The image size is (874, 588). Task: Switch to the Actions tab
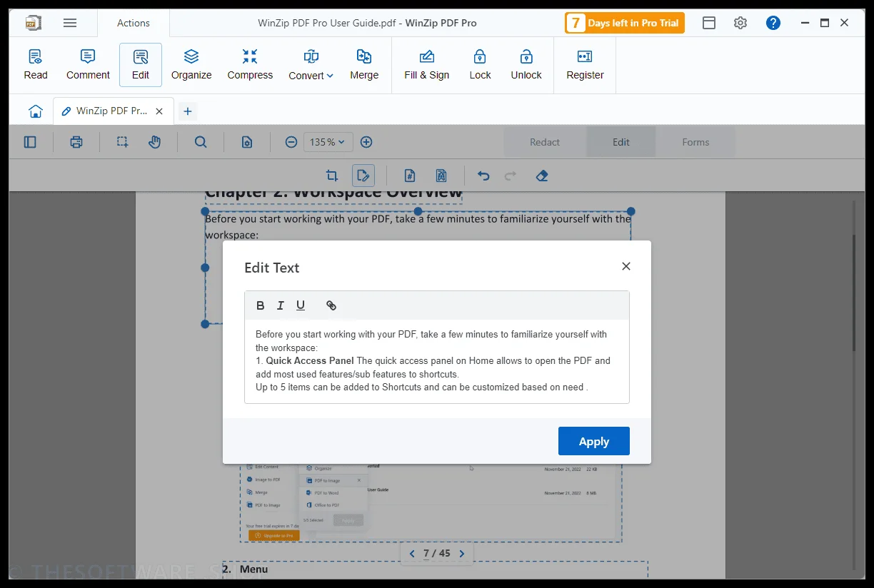[x=134, y=23]
